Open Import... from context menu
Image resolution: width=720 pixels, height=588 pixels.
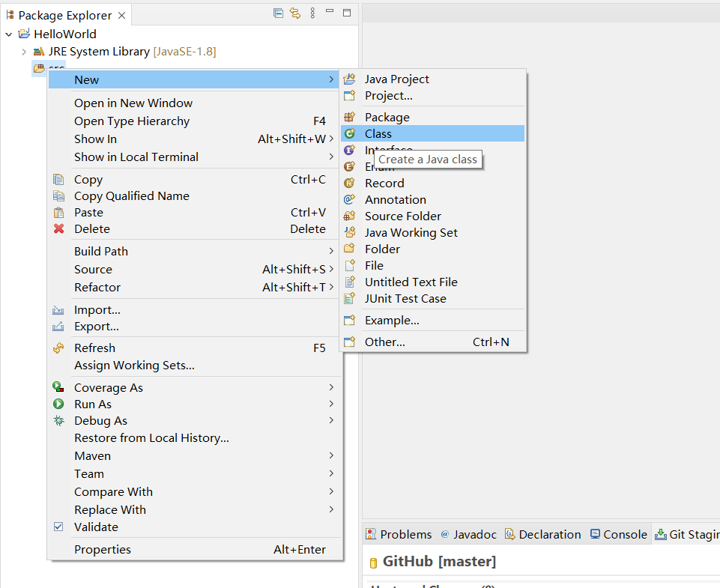[195, 310]
